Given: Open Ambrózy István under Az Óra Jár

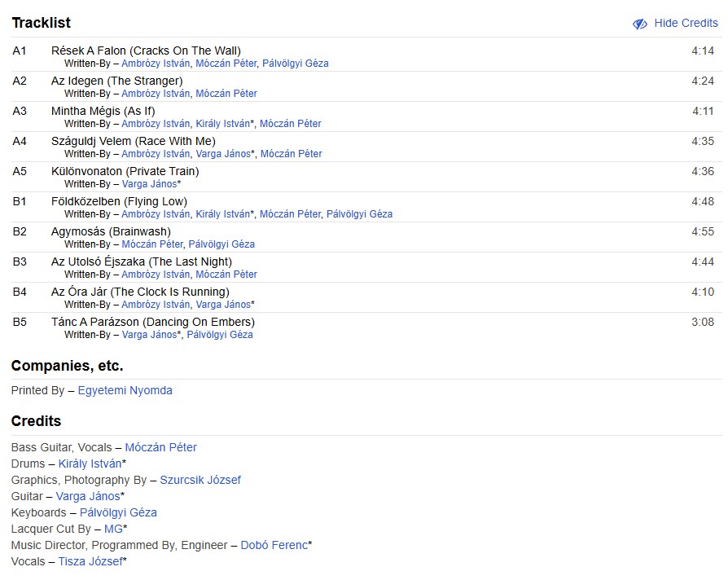Looking at the screenshot, I should click(156, 305).
